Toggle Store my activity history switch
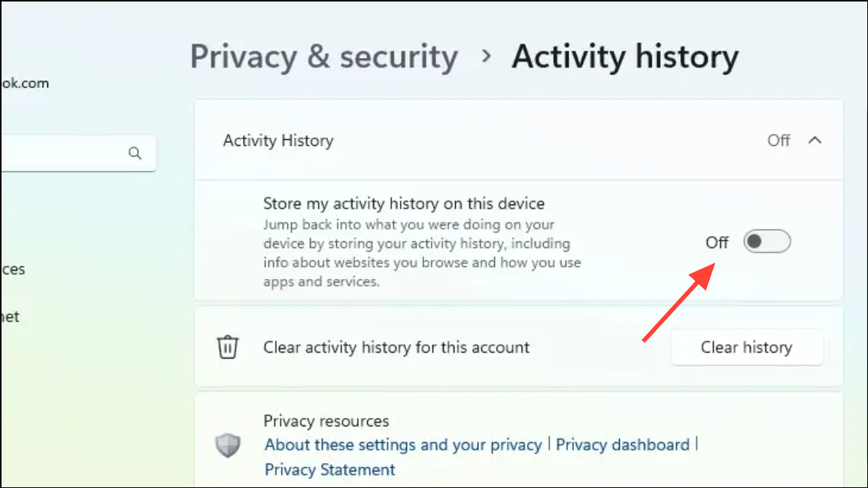The image size is (868, 488). pos(766,242)
